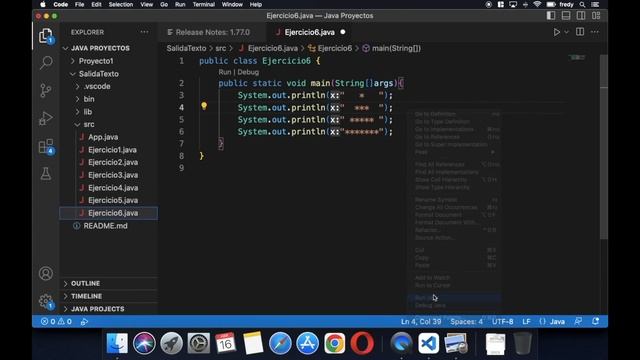Click the Debug CodeLens above main
This screenshot has height=360, width=640.
pyautogui.click(x=248, y=72)
